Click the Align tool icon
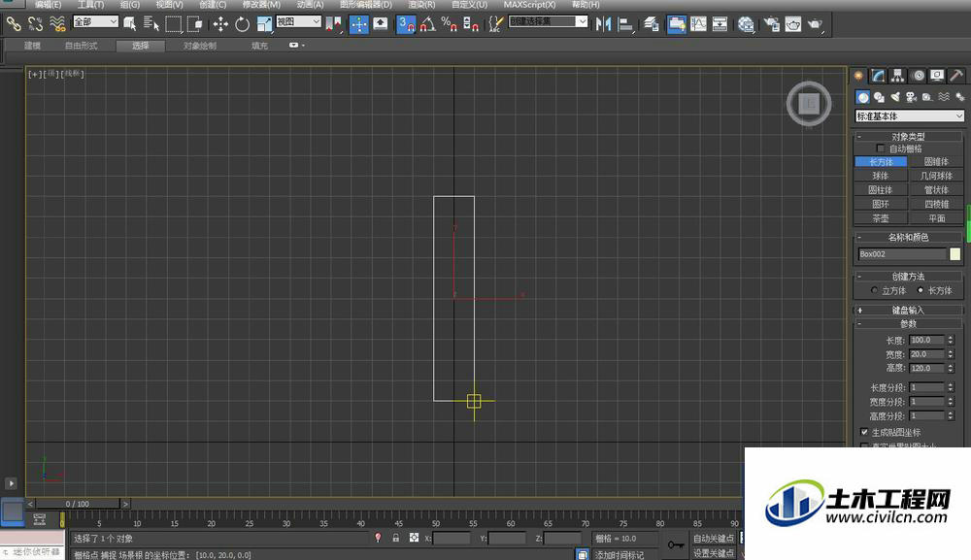Screen dimensions: 971x560 (x=625, y=24)
